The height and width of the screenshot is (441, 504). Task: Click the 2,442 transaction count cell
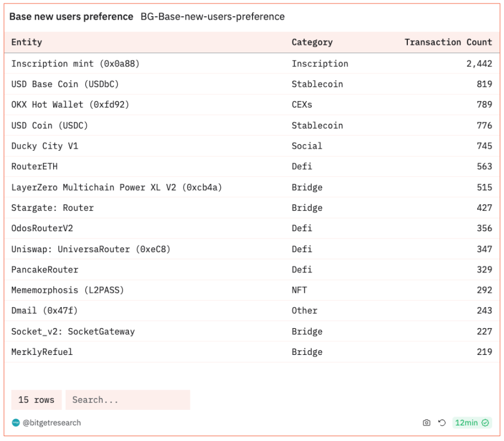(479, 63)
